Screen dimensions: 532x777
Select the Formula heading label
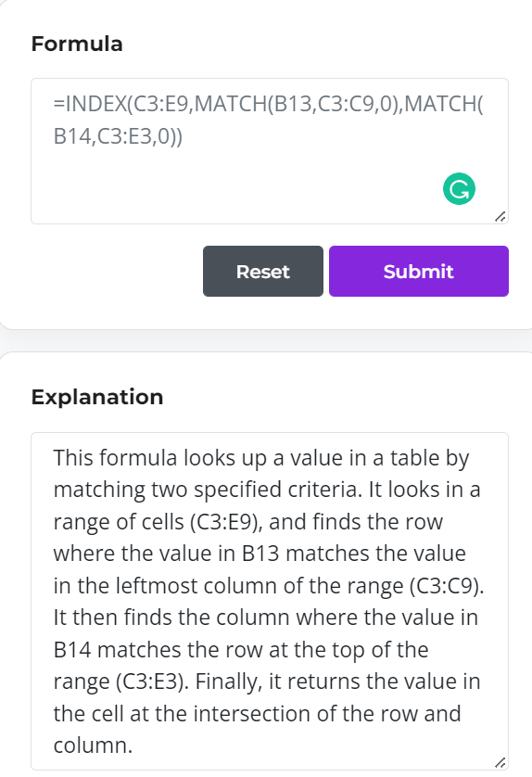(x=77, y=44)
